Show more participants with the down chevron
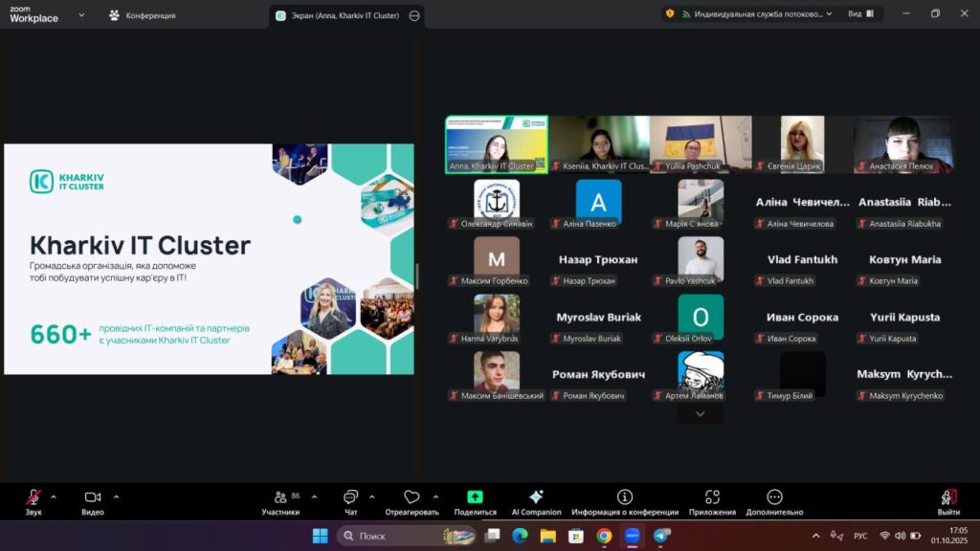The height and width of the screenshot is (551, 980). [701, 413]
